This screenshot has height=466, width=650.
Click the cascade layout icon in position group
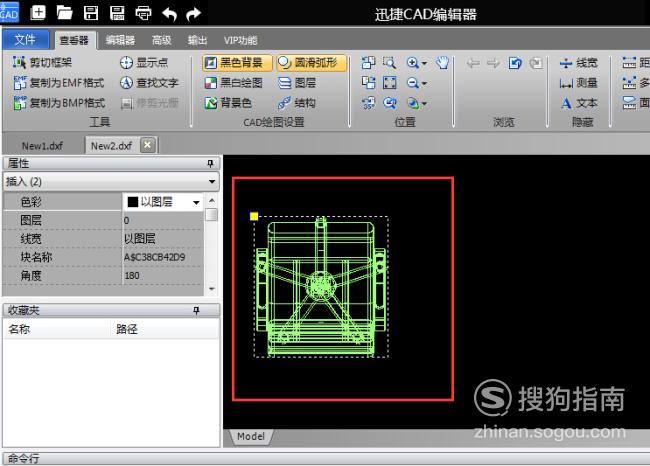point(368,83)
